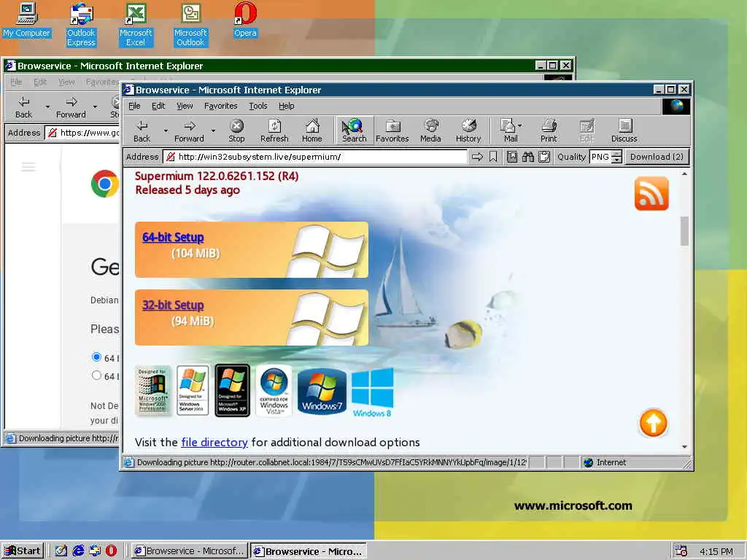The height and width of the screenshot is (560, 747).
Task: Click the bookmark ribbon icon by Go arrow
Action: [493, 157]
